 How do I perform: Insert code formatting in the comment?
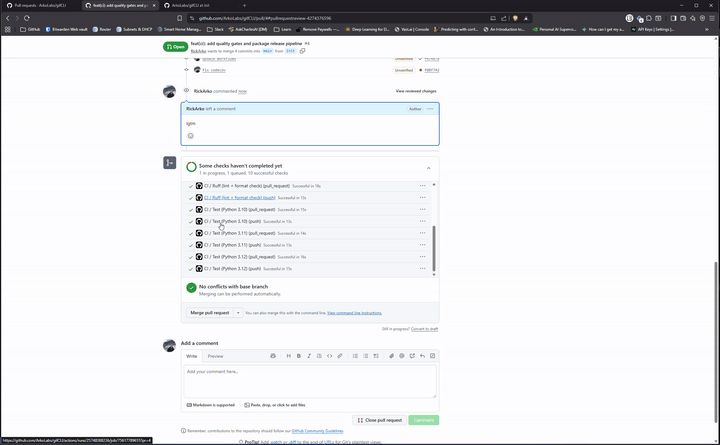click(x=329, y=356)
